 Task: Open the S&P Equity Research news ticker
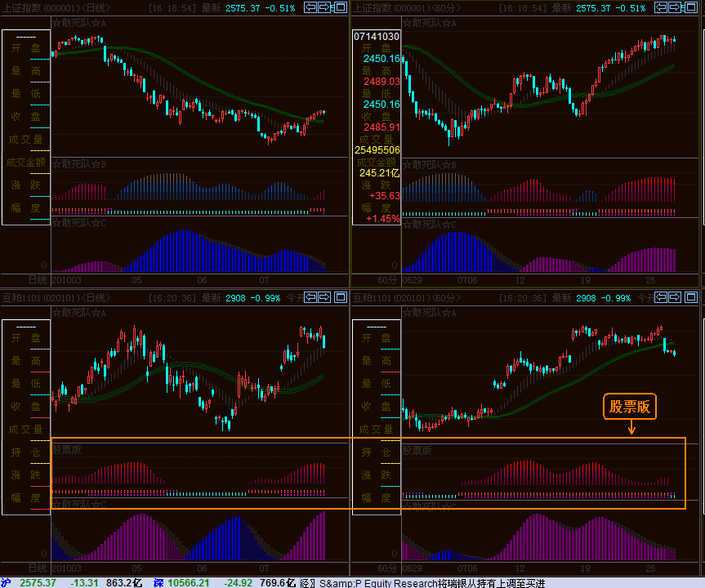(x=422, y=583)
